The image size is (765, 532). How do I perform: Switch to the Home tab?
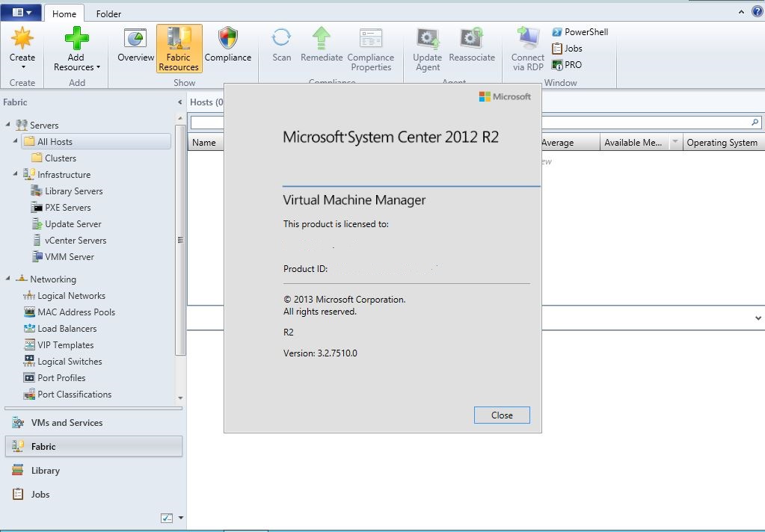click(x=64, y=13)
